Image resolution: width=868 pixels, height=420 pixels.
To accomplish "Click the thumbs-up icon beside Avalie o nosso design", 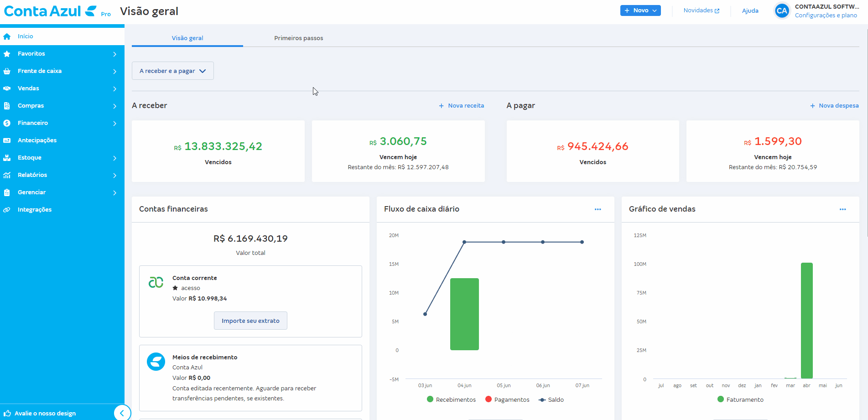I will pyautogui.click(x=7, y=413).
